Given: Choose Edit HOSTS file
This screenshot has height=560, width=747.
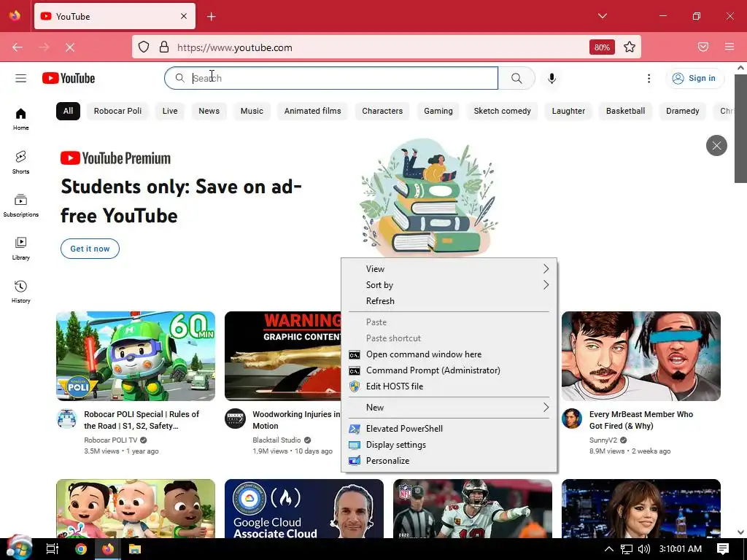Looking at the screenshot, I should click(x=449, y=386).
